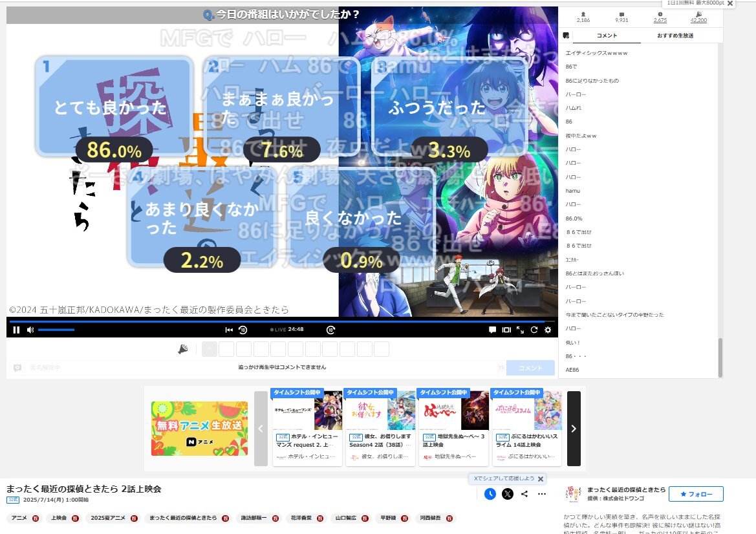Open dictionary icon beside 平野綾 tag
The width and height of the screenshot is (756, 534).
click(405, 518)
